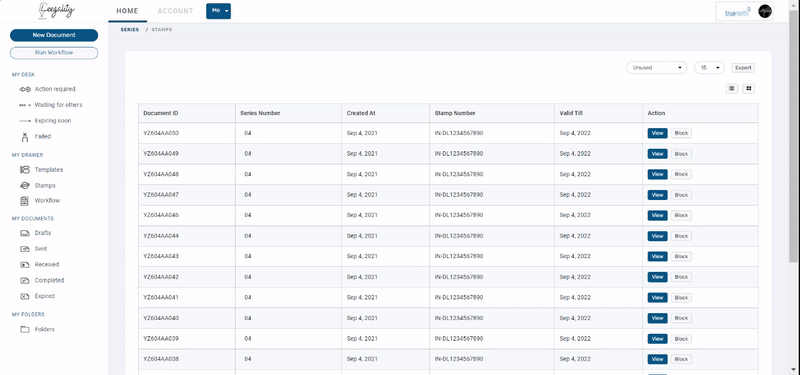Click the New Document button
Image resolution: width=800 pixels, height=375 pixels.
tap(54, 35)
